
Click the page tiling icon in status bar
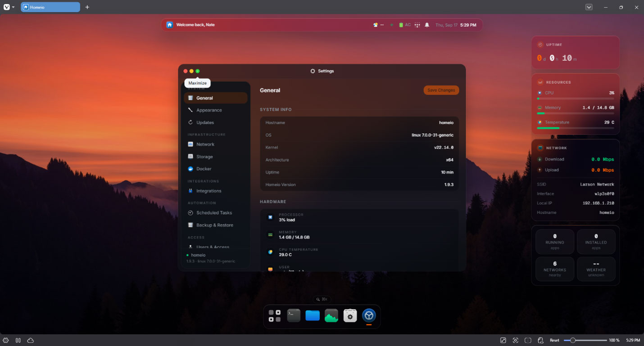[528, 340]
